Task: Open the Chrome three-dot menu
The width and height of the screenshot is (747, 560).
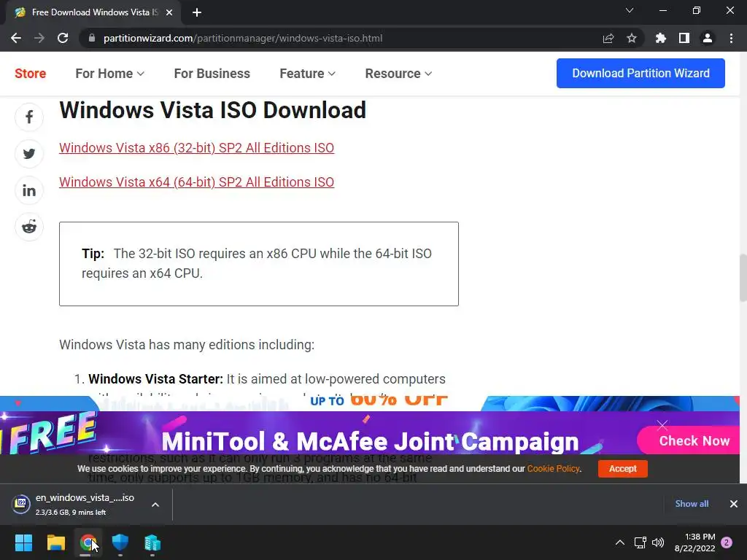Action: (731, 38)
